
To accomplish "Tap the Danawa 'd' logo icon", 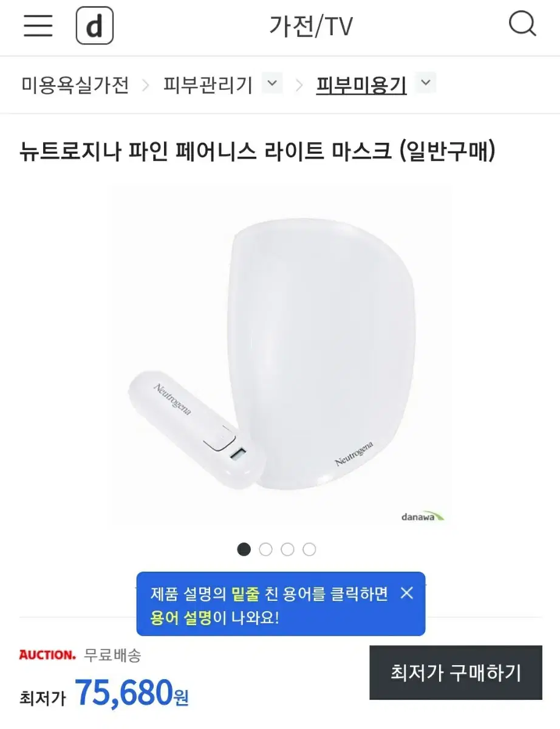I will [x=94, y=26].
